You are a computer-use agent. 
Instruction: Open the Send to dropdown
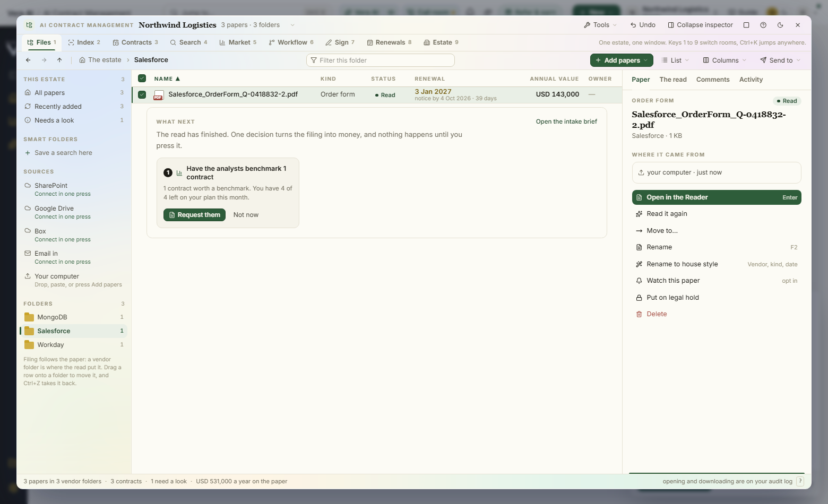click(x=780, y=60)
